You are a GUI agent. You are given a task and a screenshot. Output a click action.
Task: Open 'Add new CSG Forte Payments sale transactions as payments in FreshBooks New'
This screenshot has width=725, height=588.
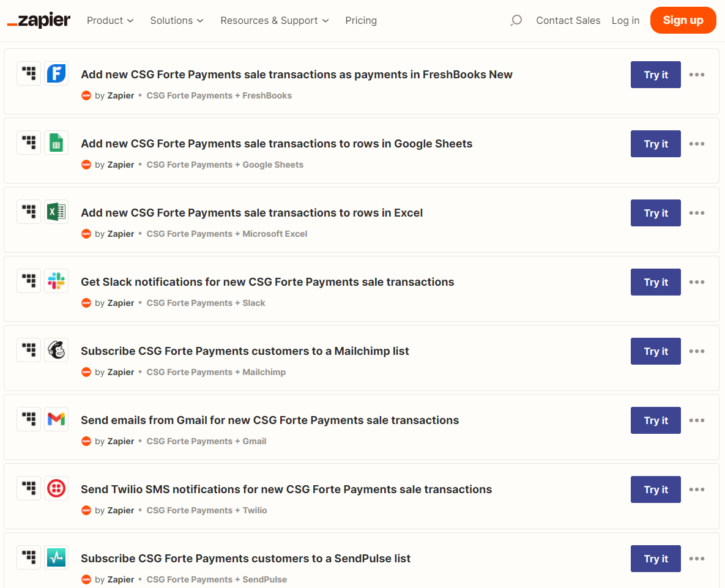pos(296,75)
